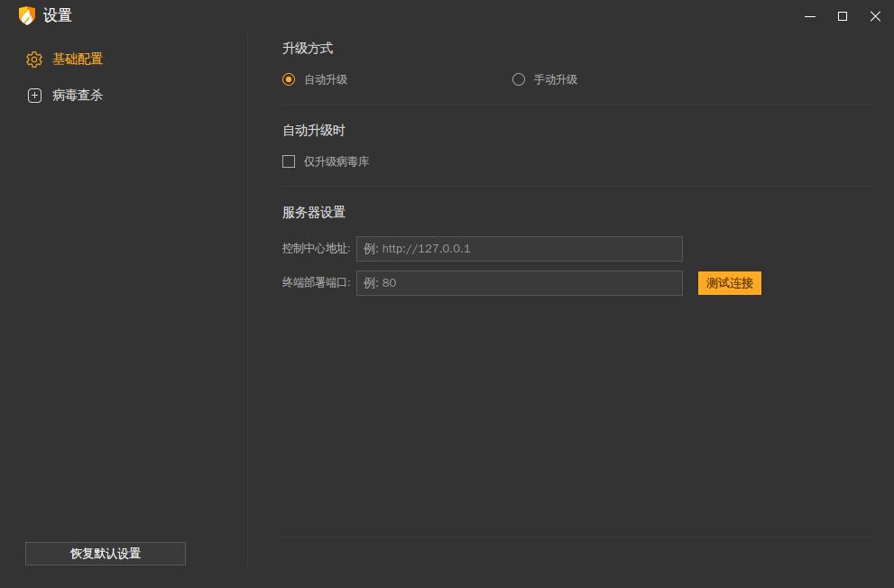Click the 终端部署端口 input field
Viewport: 894px width, 588px height.
click(520, 282)
